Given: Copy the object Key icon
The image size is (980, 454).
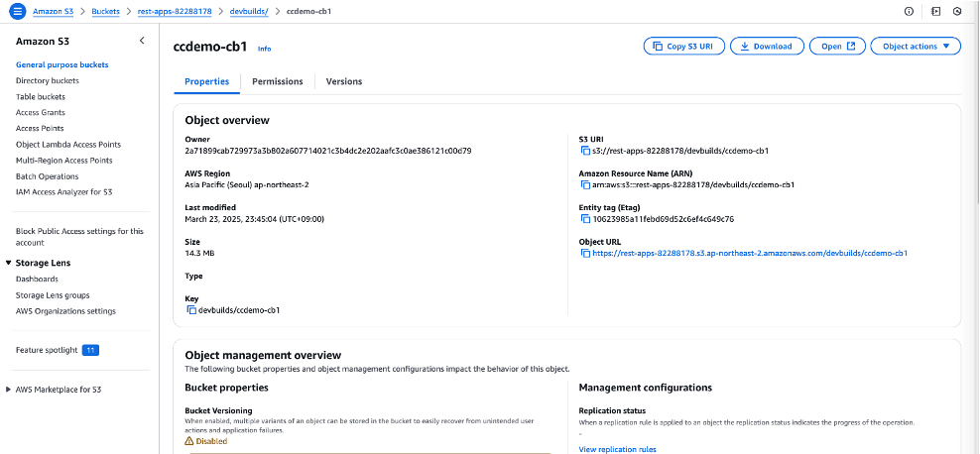Looking at the screenshot, I should pyautogui.click(x=191, y=309).
